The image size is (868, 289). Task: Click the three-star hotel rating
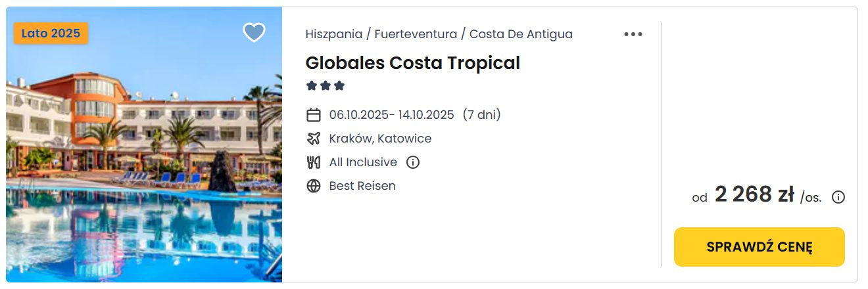pyautogui.click(x=325, y=86)
